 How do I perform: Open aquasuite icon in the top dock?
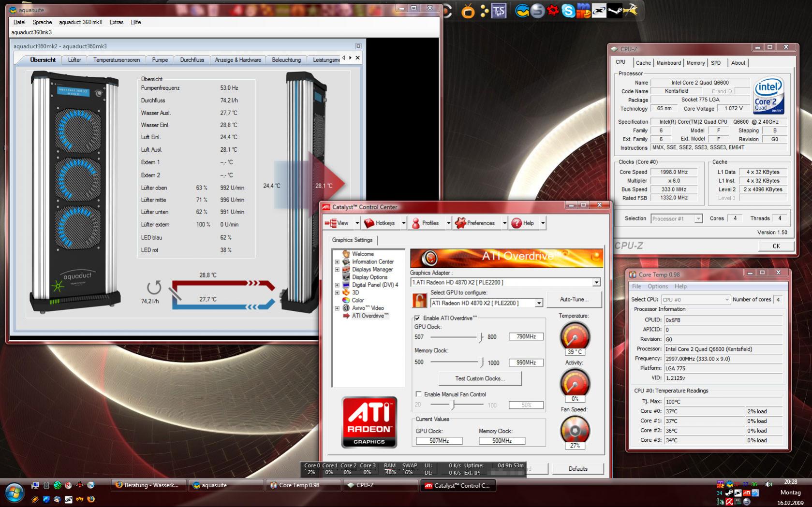tap(521, 11)
